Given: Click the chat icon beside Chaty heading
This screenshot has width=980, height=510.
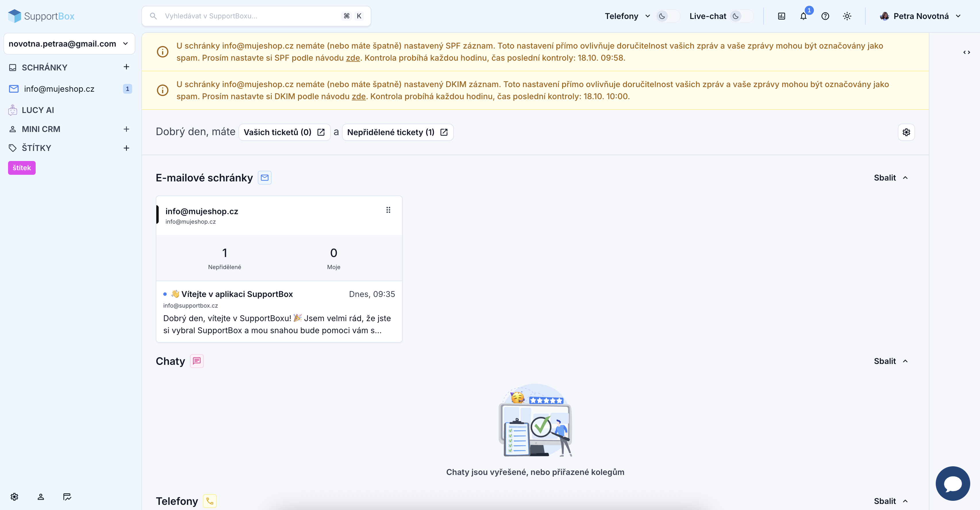Looking at the screenshot, I should (x=197, y=361).
